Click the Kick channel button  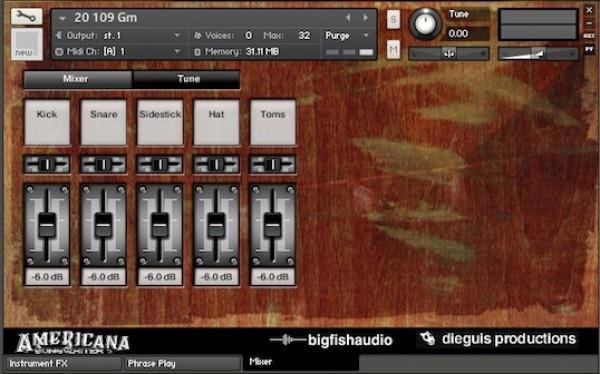47,122
